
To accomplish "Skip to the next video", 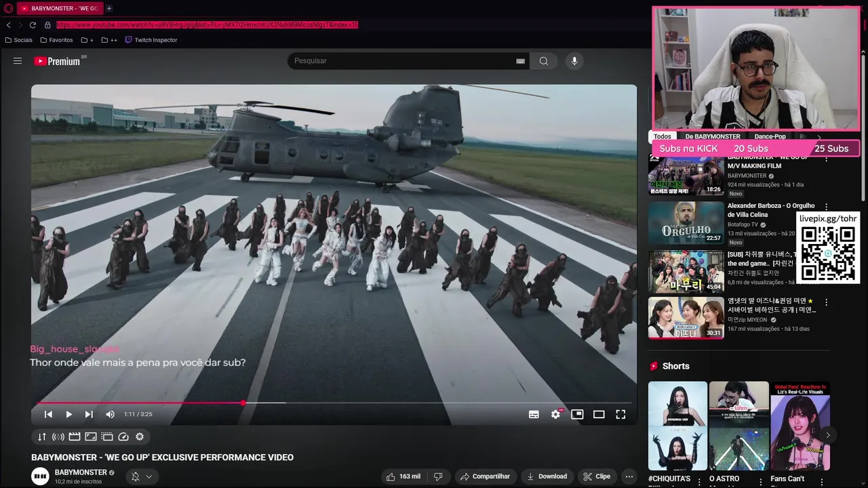I will coord(89,414).
